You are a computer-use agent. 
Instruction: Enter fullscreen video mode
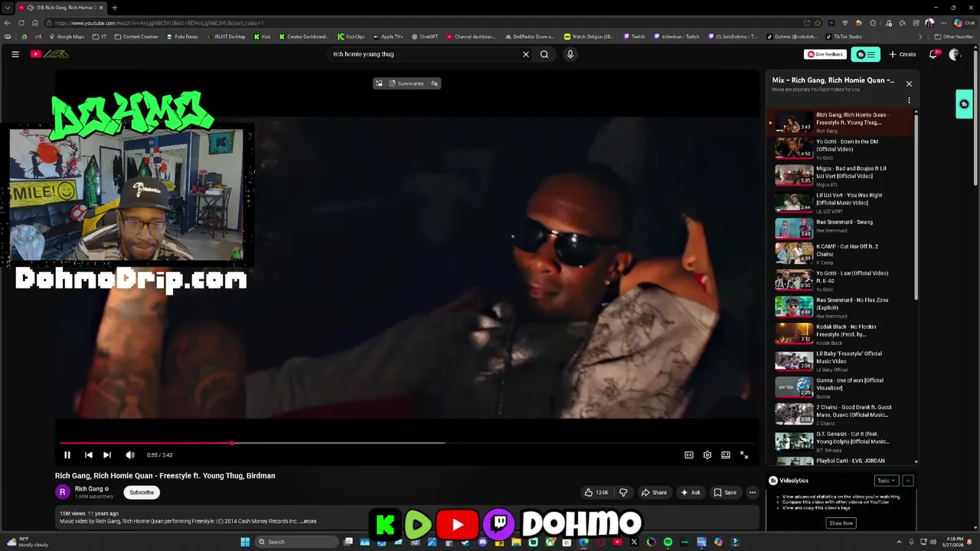pyautogui.click(x=744, y=455)
